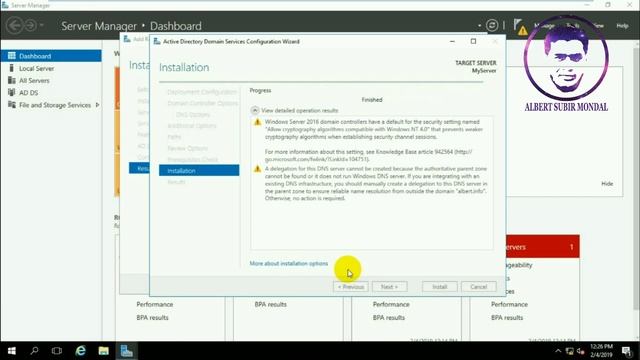
Task: Select Review Options wizard step
Action: click(187, 148)
